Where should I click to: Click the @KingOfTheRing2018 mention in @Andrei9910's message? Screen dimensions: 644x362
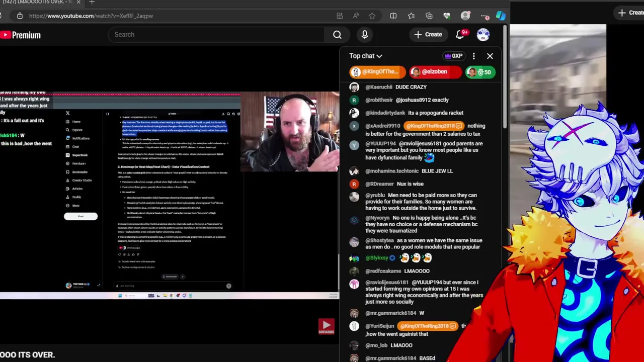point(434,126)
